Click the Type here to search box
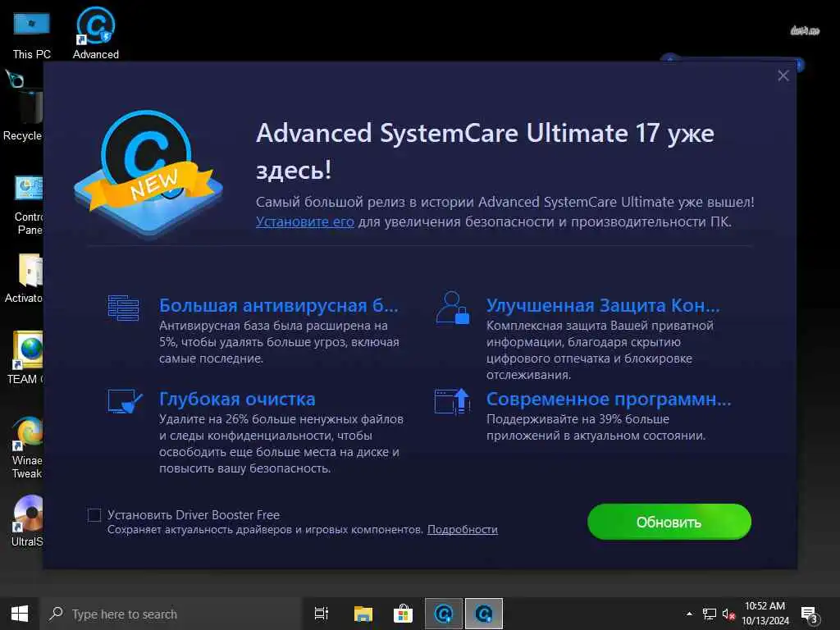 point(171,614)
